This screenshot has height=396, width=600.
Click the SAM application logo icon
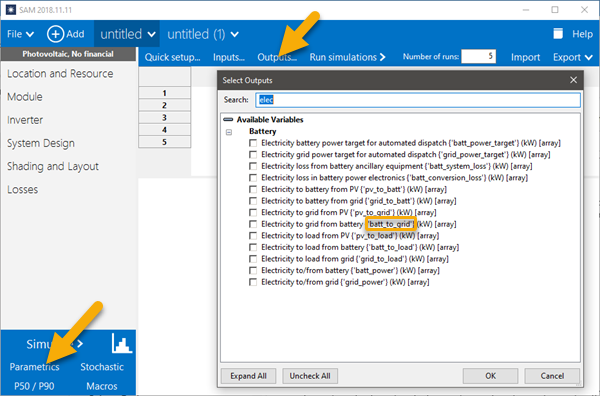(x=11, y=10)
